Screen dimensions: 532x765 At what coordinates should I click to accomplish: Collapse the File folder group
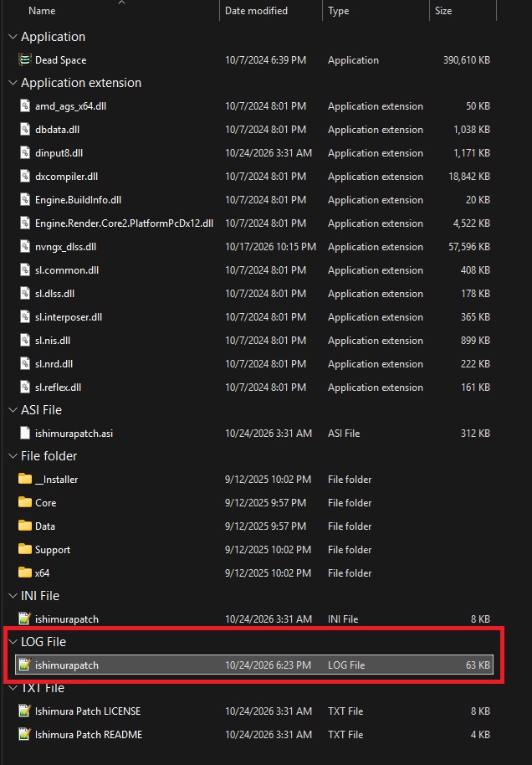point(13,455)
